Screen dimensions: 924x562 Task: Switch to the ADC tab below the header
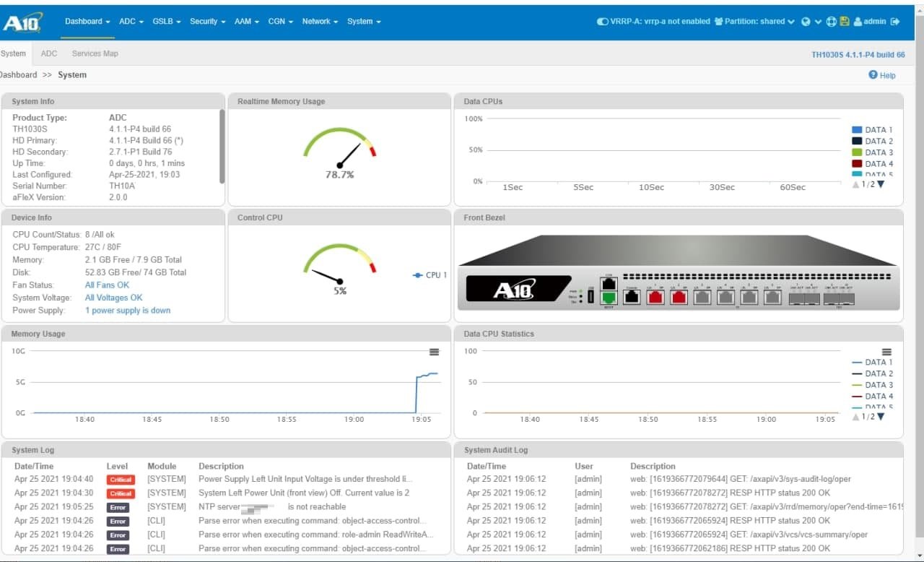[49, 53]
